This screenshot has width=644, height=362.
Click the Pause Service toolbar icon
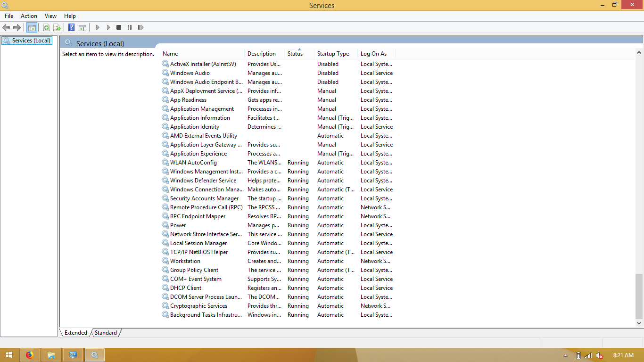130,28
